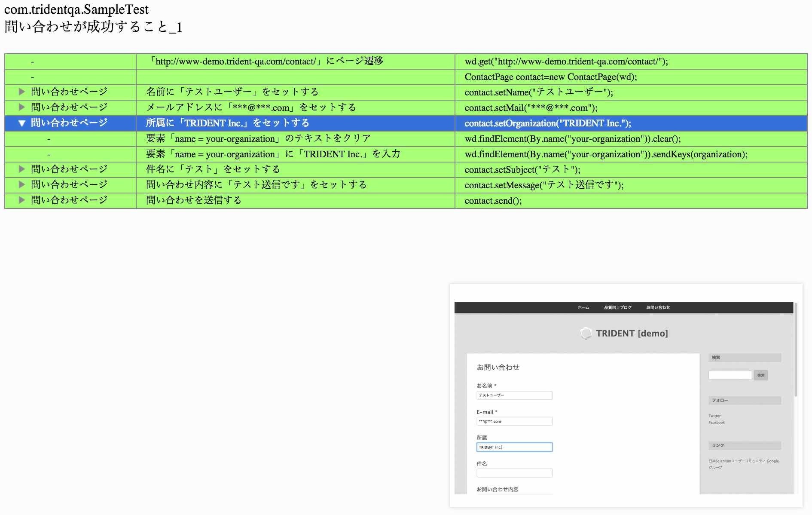Image resolution: width=812 pixels, height=515 pixels.
Task: Open ホーム in the screenshot navbar
Action: (583, 307)
